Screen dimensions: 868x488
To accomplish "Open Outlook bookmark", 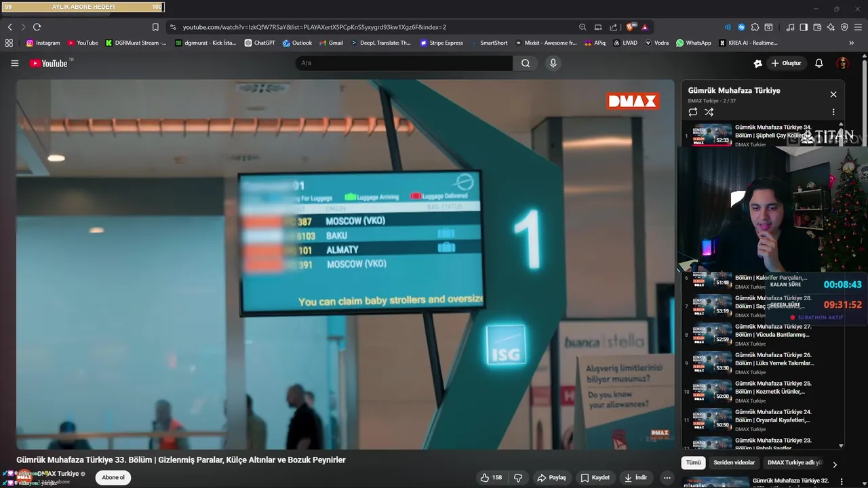I will click(297, 43).
